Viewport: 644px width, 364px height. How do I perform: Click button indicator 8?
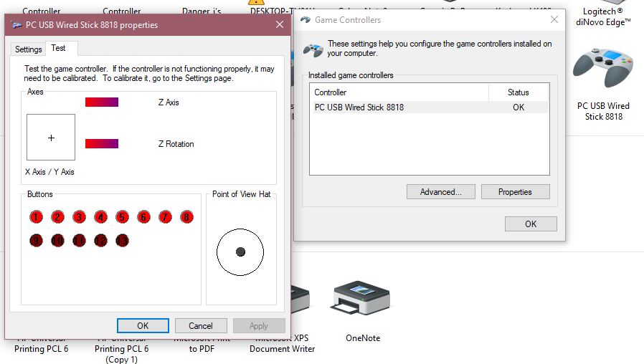point(186,216)
